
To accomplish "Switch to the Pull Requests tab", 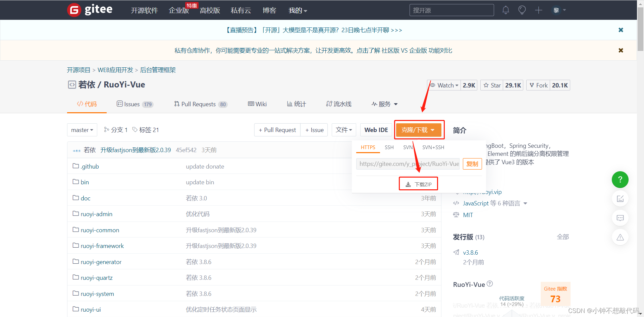I will click(x=201, y=104).
